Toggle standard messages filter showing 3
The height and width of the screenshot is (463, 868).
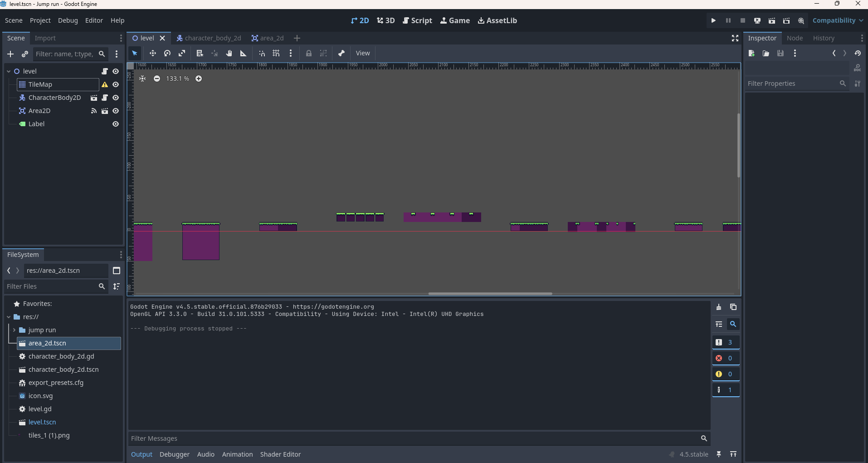(x=726, y=342)
